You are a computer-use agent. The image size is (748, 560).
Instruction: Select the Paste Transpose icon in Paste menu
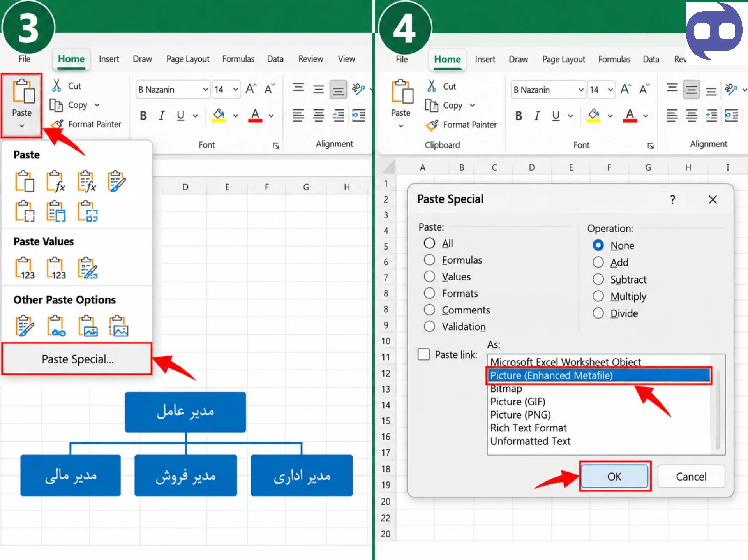click(87, 211)
